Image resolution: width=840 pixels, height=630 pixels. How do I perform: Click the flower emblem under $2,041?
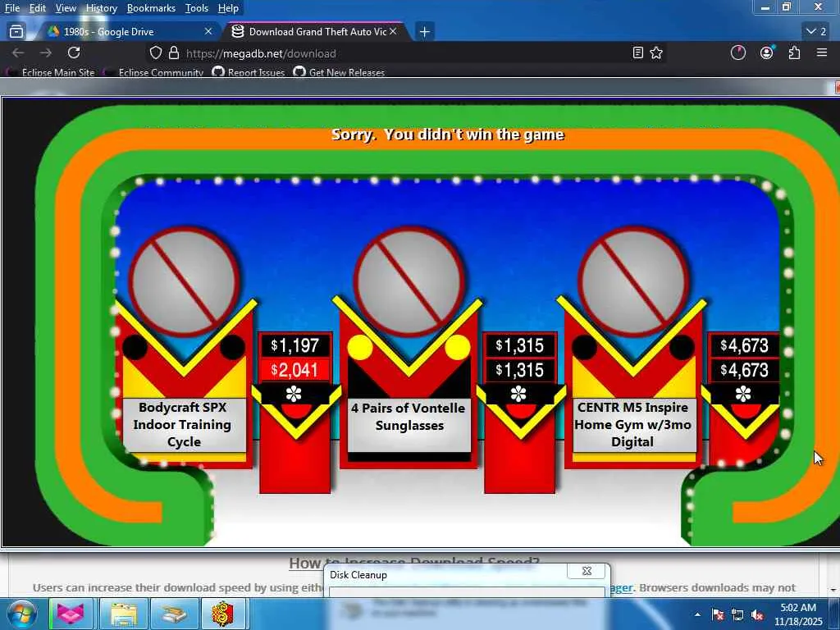tap(294, 395)
